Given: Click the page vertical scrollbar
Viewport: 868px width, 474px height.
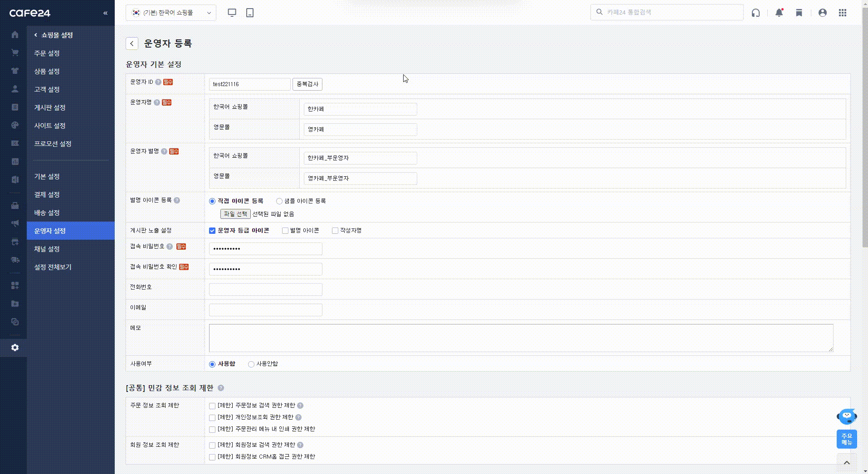Looking at the screenshot, I should [864, 127].
